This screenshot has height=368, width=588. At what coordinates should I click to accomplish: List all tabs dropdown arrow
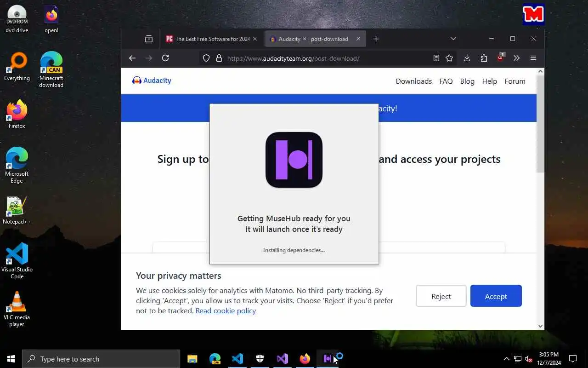453,39
